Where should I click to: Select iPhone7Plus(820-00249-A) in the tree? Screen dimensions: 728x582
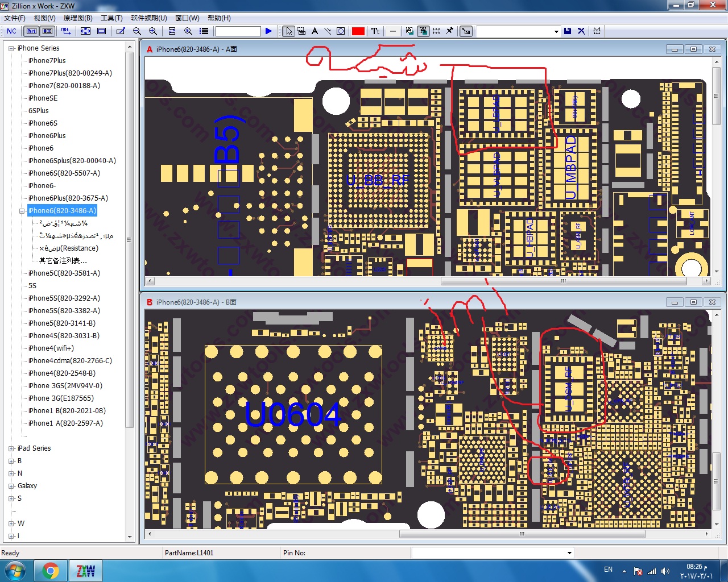[70, 73]
